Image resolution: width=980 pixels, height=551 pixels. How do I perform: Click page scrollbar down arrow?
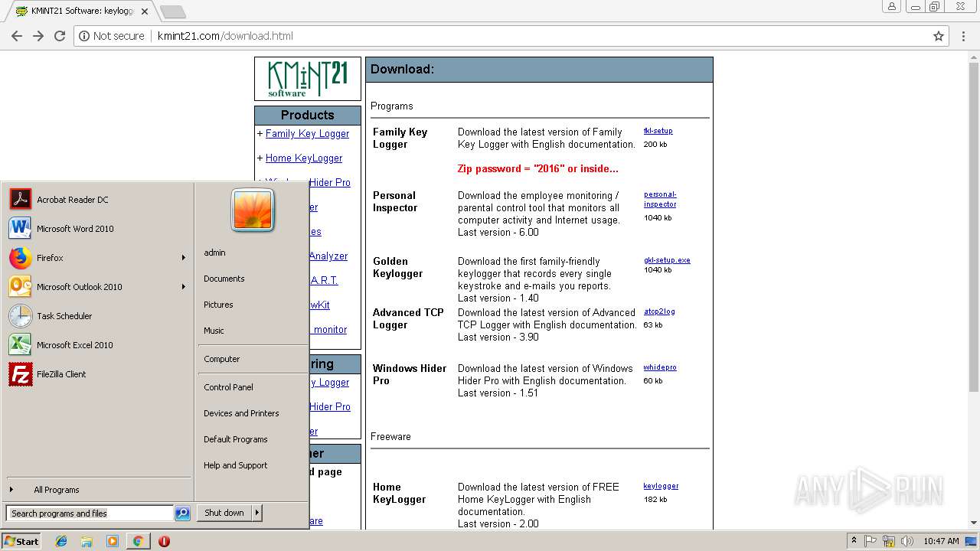point(974,523)
